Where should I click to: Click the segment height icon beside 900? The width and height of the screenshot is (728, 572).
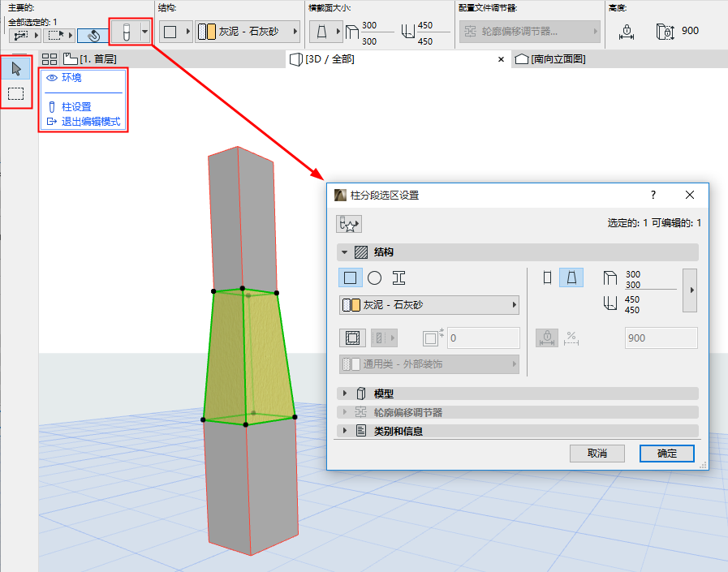[x=666, y=32]
